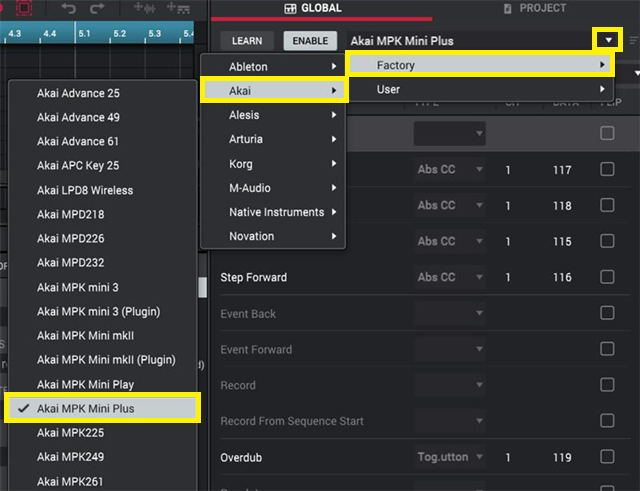Viewport: 640px width, 491px height.
Task: Open the Event Back type dropdown
Action: [449, 313]
